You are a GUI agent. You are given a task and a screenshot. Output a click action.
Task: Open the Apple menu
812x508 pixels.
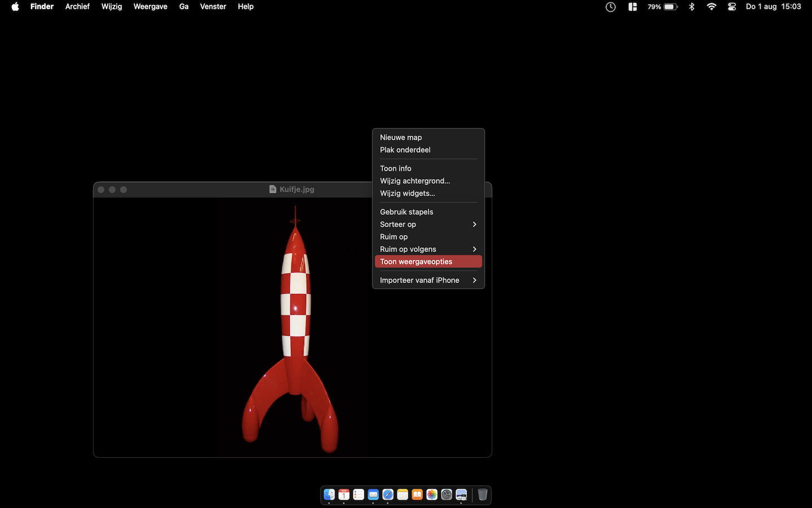click(x=15, y=7)
